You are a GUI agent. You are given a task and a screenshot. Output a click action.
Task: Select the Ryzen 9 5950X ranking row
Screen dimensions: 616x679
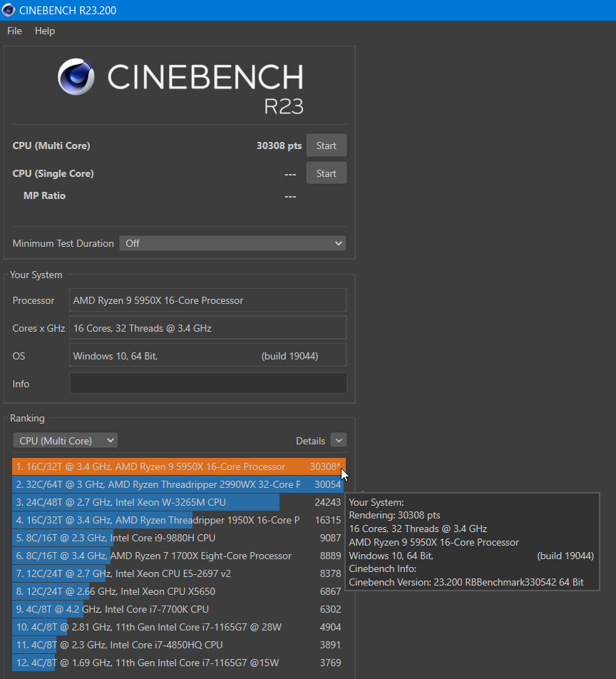[179, 466]
